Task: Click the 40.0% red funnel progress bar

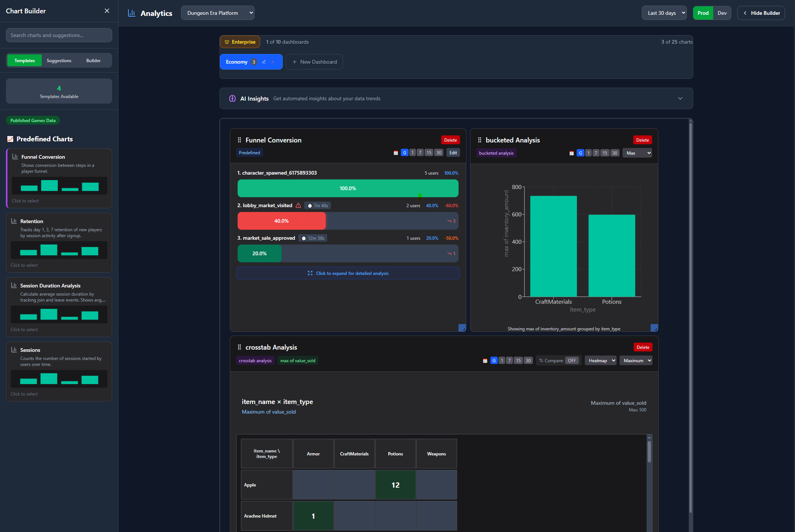Action: coord(281,221)
